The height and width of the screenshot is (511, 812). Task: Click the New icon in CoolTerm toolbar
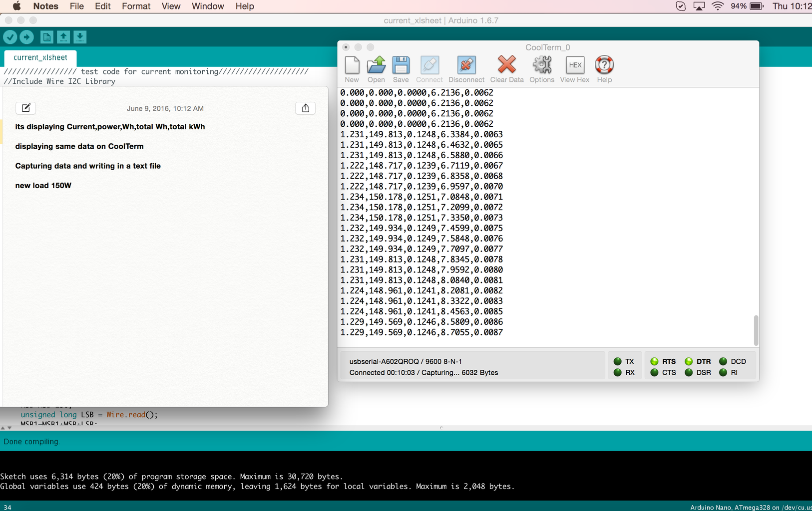(352, 69)
